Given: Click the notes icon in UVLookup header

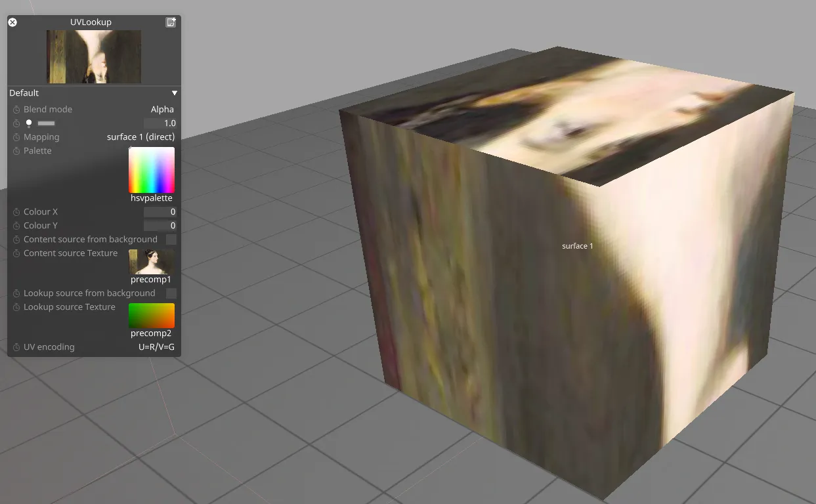Looking at the screenshot, I should point(171,22).
